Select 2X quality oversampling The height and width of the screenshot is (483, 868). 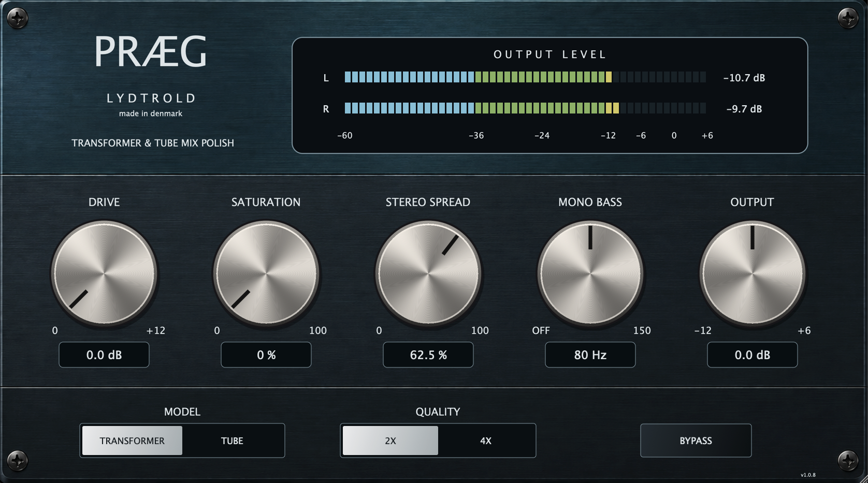click(390, 441)
